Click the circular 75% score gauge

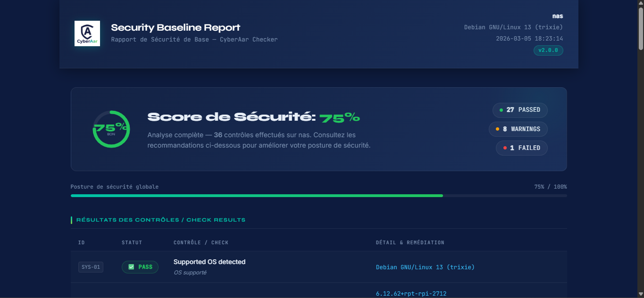[x=111, y=129]
